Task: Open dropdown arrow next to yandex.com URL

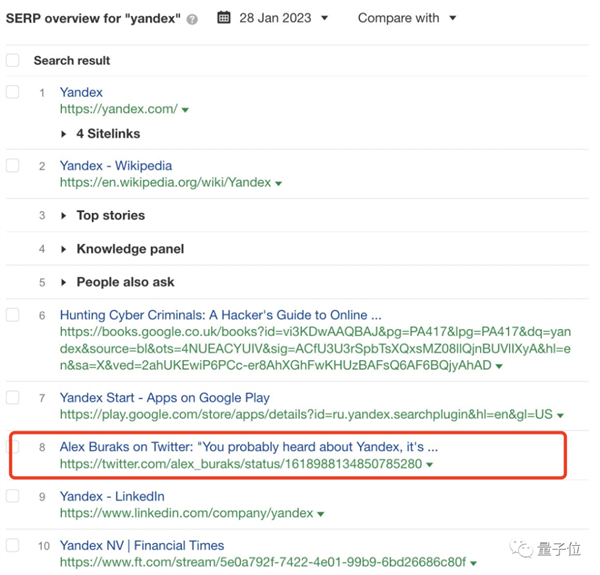Action: [185, 110]
